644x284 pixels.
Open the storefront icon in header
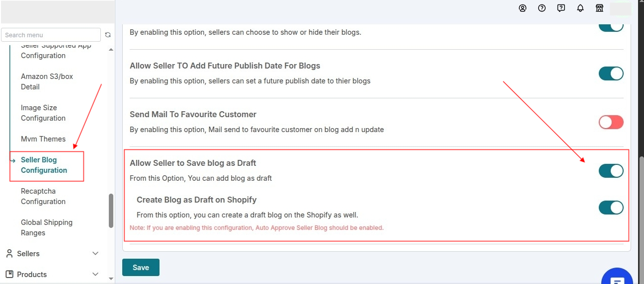[600, 8]
